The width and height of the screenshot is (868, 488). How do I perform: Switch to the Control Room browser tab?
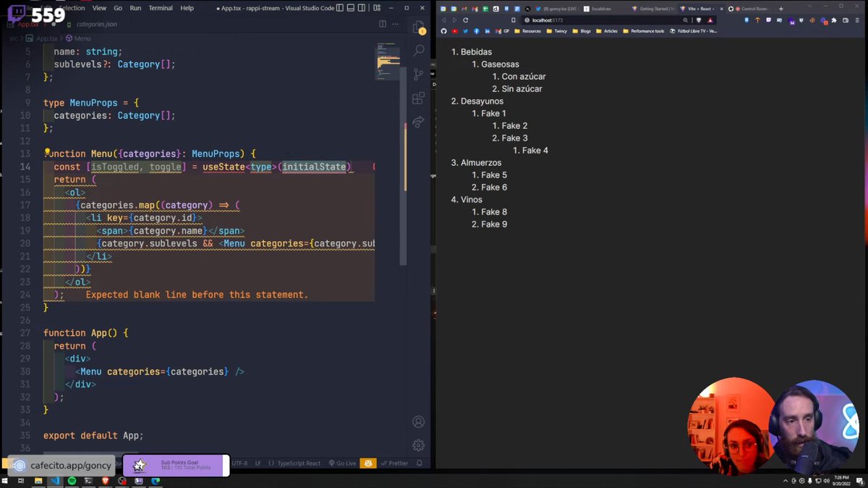pyautogui.click(x=749, y=9)
